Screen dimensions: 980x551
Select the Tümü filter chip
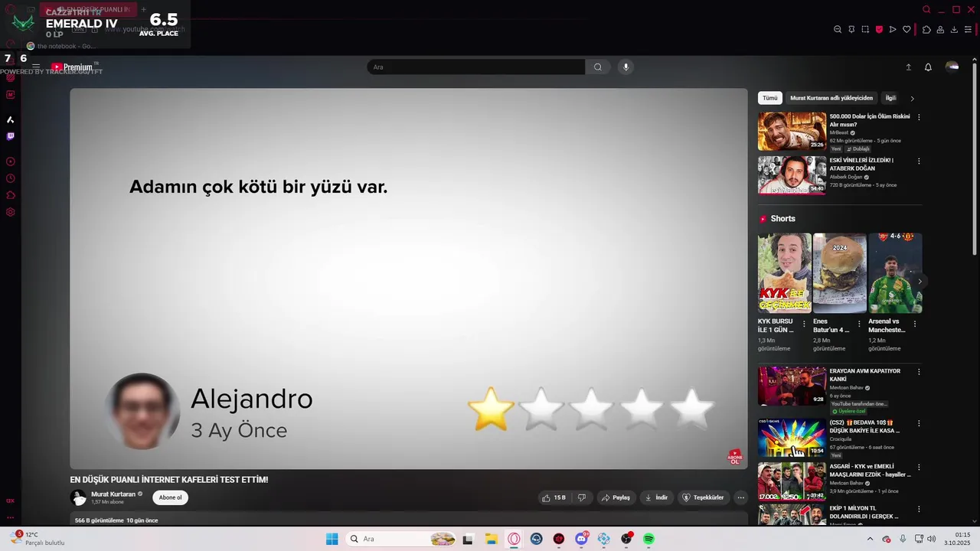coord(769,98)
